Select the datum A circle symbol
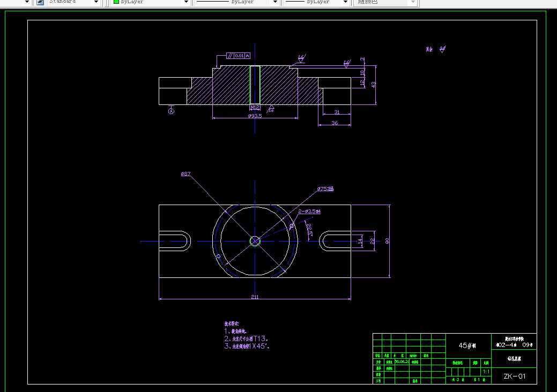This screenshot has width=557, height=392. click(x=171, y=111)
